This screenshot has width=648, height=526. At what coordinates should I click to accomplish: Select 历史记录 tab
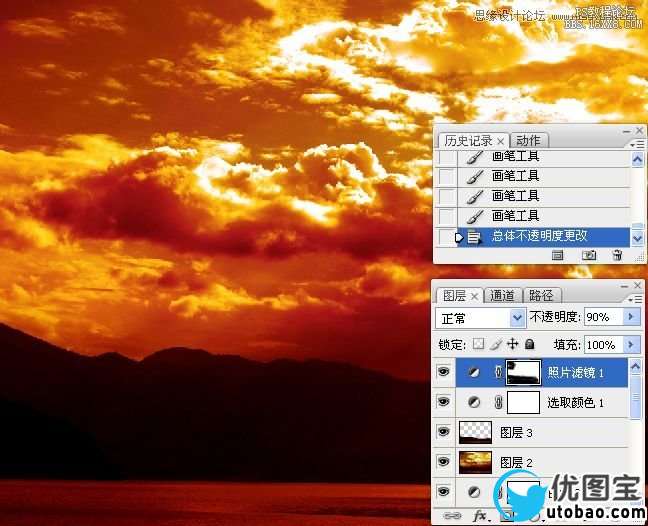tap(468, 141)
